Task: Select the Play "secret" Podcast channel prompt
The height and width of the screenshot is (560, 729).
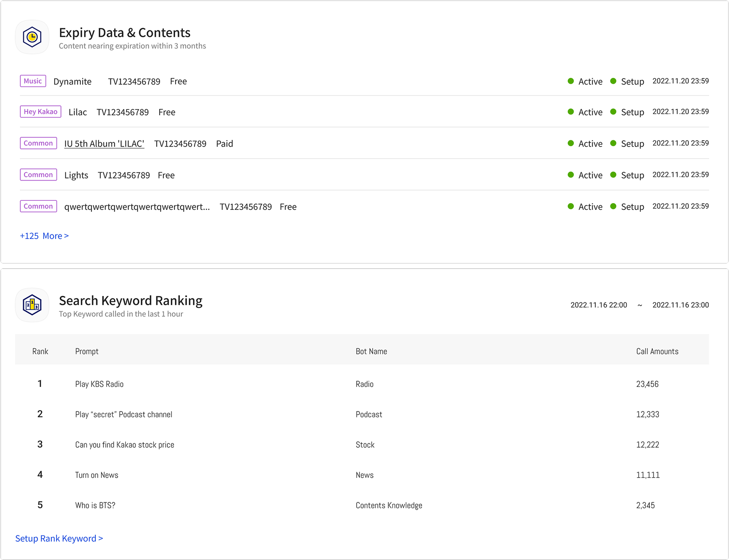Action: 124,414
